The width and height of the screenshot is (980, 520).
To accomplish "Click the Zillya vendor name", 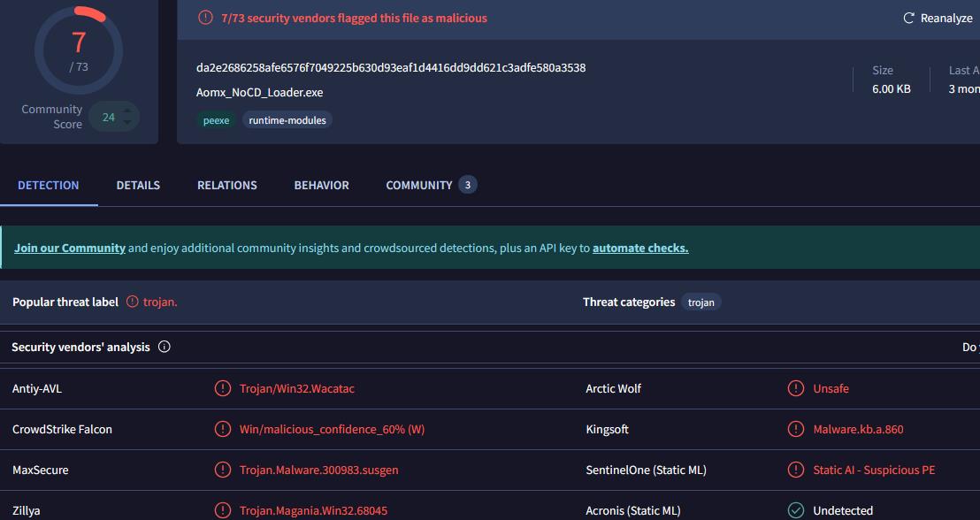I will pyautogui.click(x=27, y=510).
